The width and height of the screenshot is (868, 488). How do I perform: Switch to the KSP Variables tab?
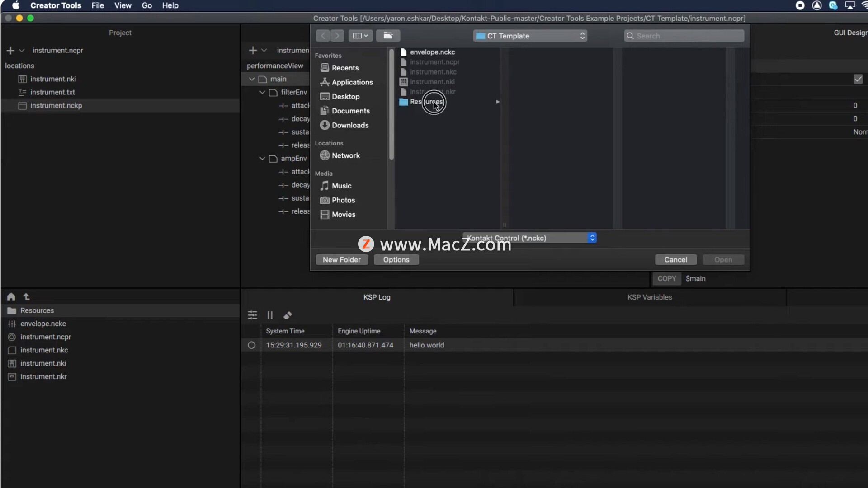pyautogui.click(x=650, y=297)
